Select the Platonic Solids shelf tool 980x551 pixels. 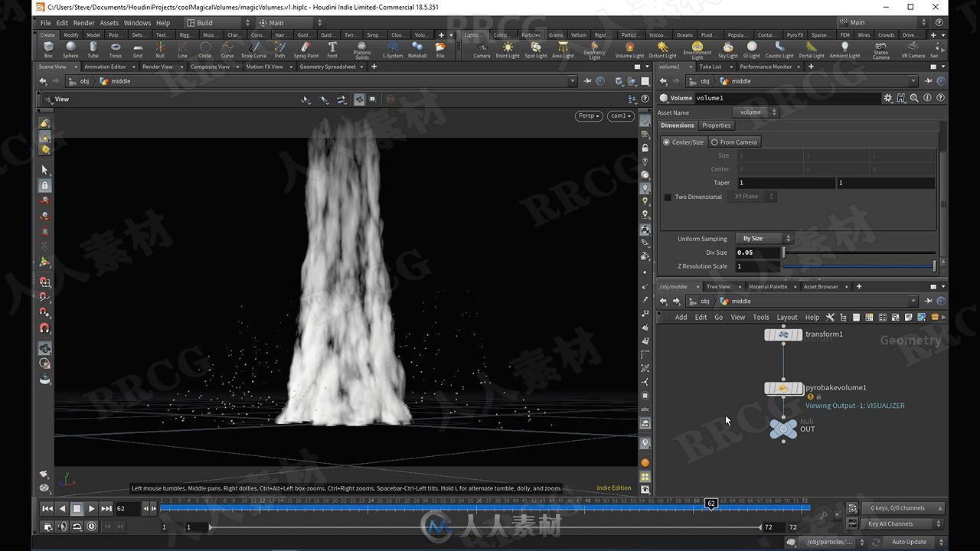point(362,51)
